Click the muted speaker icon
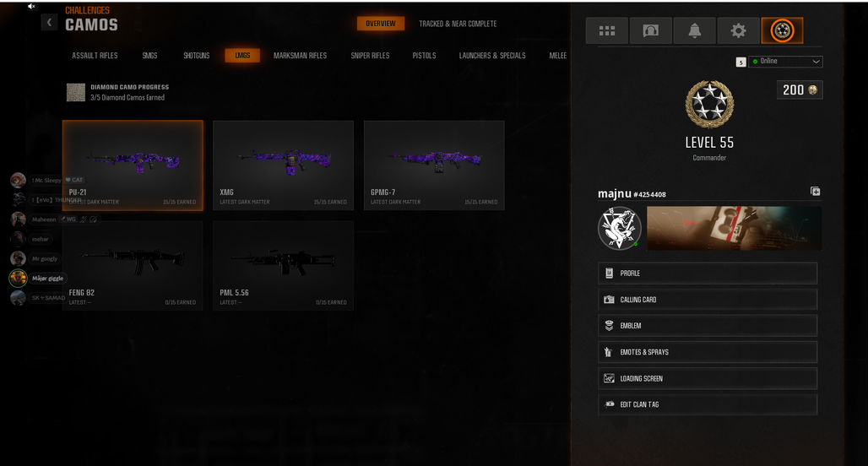 [x=31, y=6]
